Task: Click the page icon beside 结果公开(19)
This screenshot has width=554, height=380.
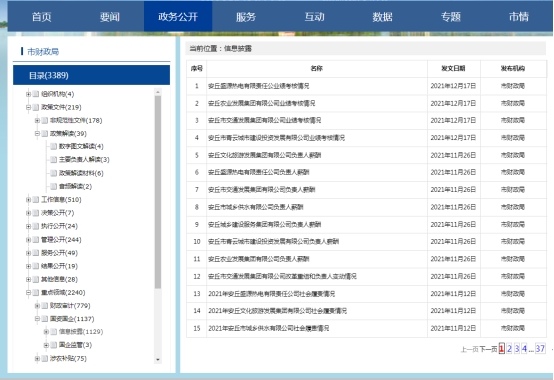Action: point(36,266)
